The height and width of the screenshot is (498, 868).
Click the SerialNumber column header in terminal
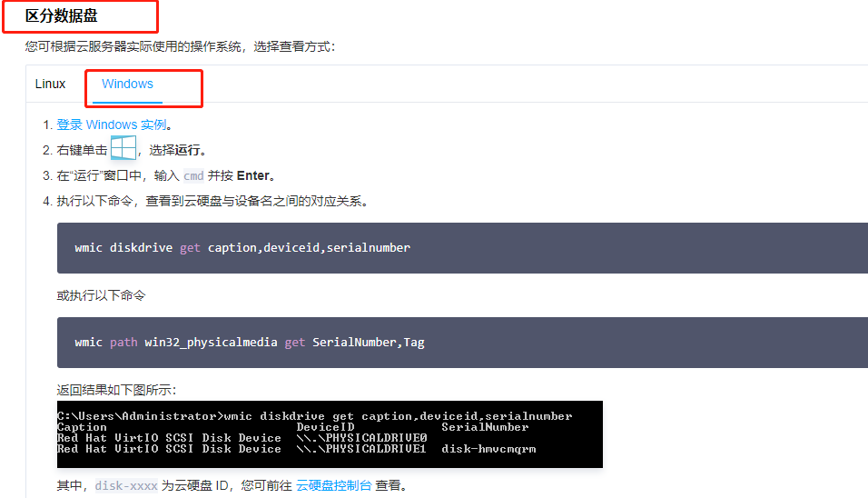click(x=485, y=427)
